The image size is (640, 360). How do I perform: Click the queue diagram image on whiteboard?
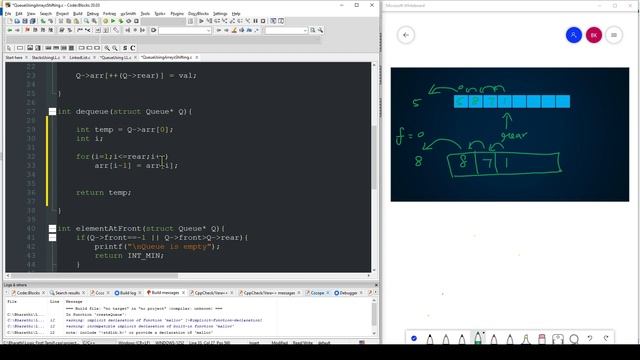[x=510, y=134]
